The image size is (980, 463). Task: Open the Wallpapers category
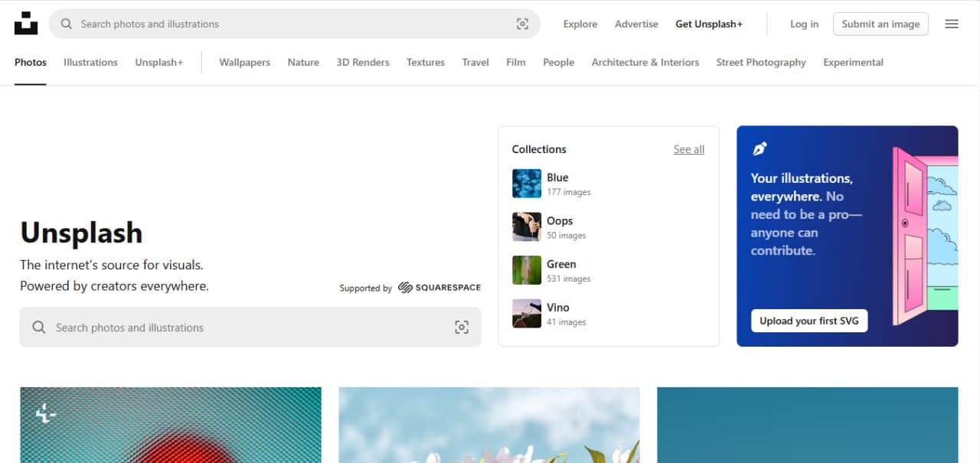pyautogui.click(x=245, y=62)
